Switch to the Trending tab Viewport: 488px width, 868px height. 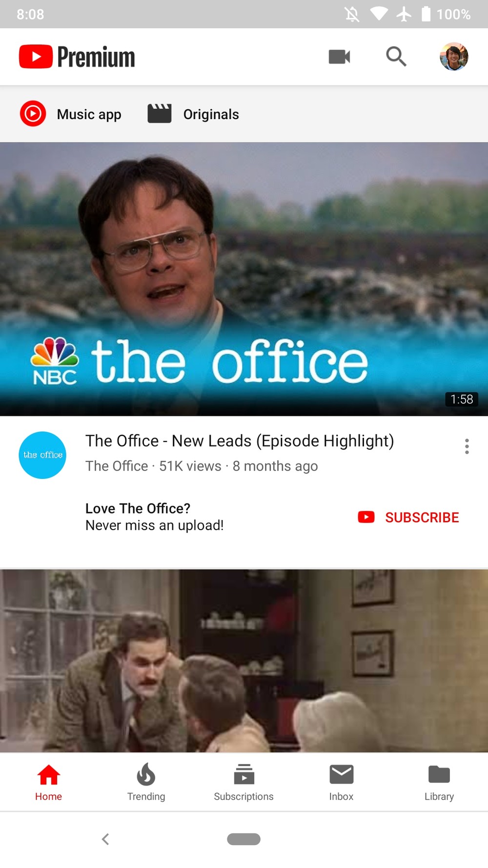coord(146,782)
